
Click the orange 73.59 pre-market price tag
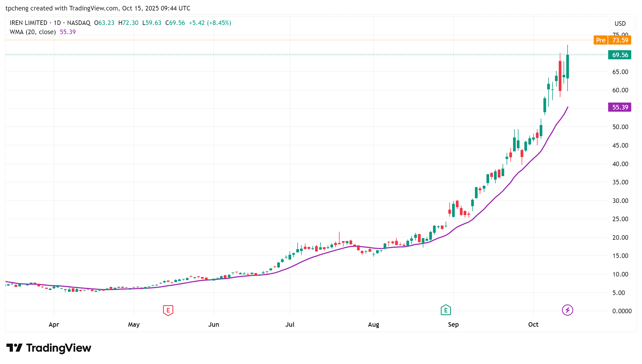coord(620,40)
